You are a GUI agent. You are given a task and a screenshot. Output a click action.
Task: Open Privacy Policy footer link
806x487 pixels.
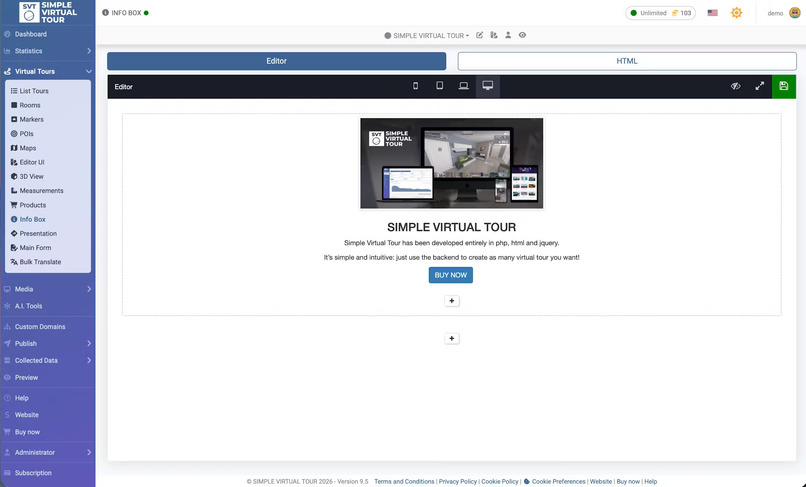tap(457, 482)
